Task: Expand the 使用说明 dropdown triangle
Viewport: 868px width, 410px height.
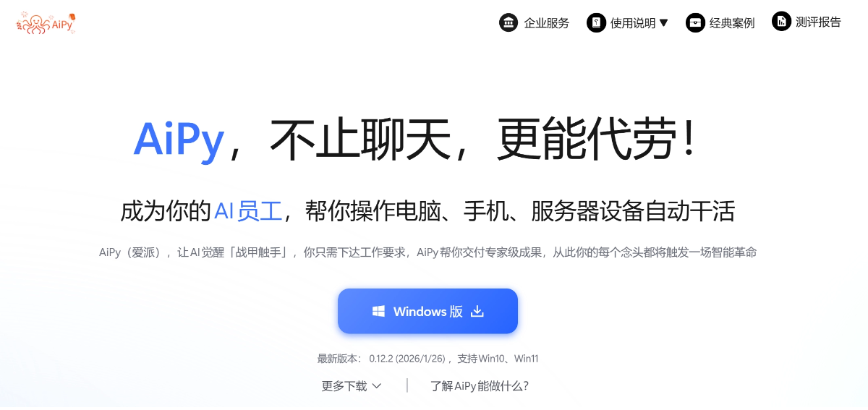Action: 663,22
